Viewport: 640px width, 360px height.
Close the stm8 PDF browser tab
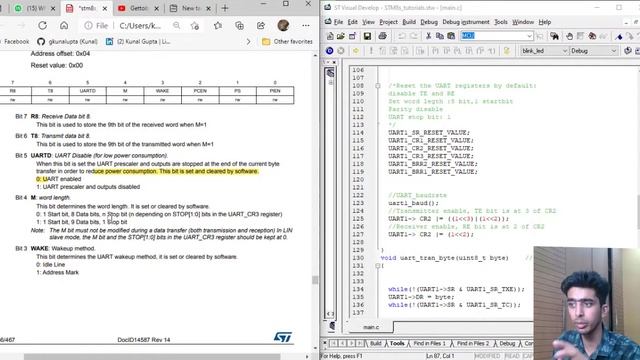[x=105, y=8]
